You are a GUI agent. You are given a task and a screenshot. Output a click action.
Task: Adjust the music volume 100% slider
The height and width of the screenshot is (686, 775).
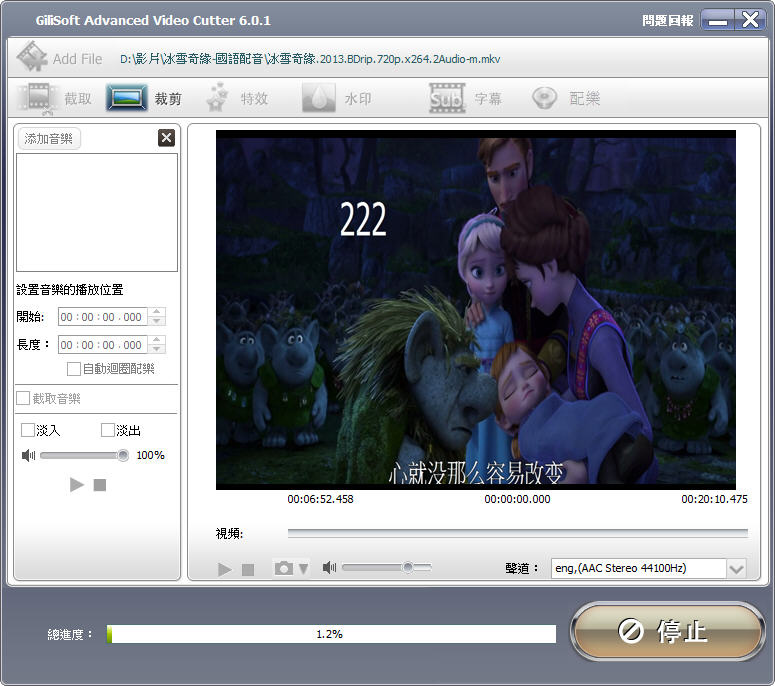pos(85,455)
